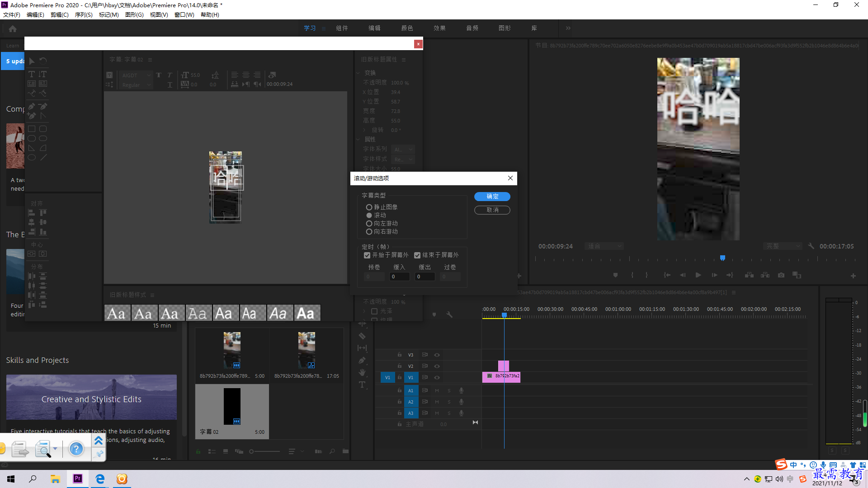Open the 适合 zoom level dropdown
The image size is (868, 488).
pos(604,246)
